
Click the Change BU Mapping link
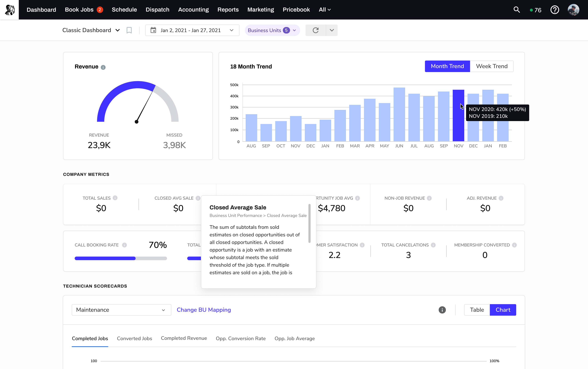coord(204,310)
